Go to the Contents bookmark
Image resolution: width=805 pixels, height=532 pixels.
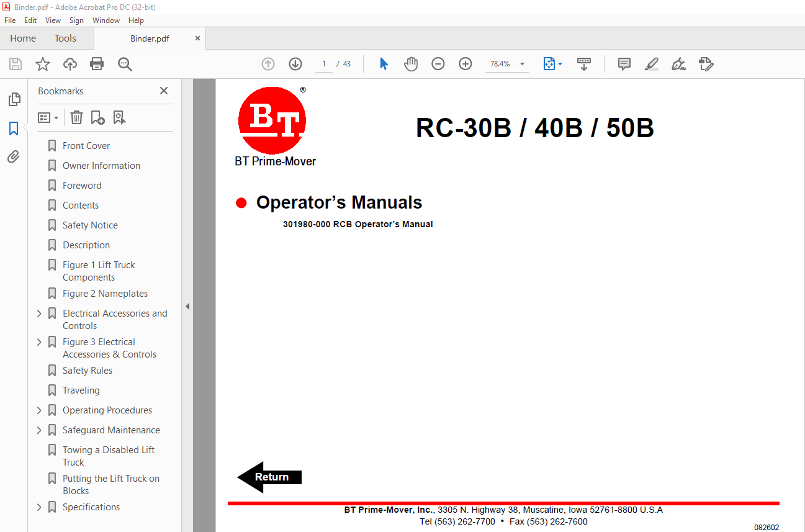click(x=81, y=205)
